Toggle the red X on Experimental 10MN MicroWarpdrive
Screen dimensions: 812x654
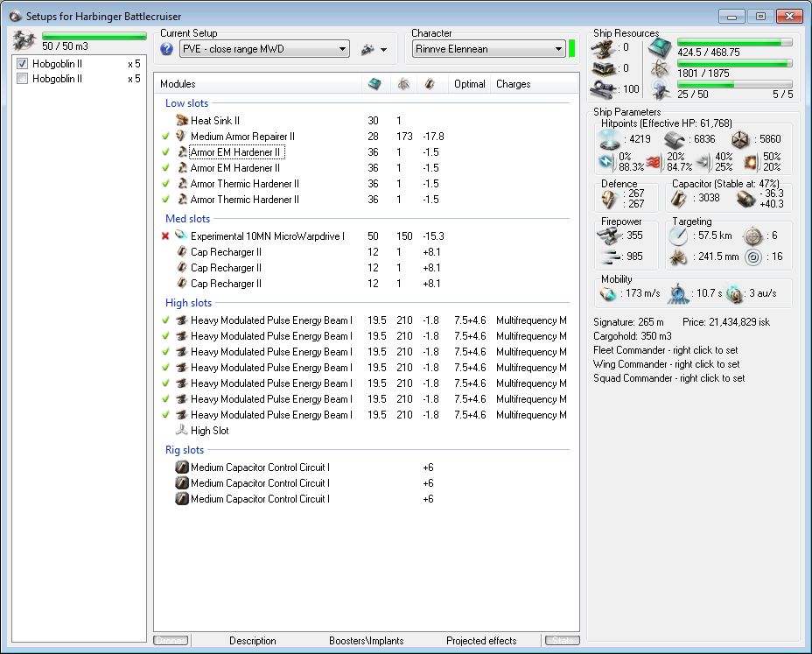(165, 236)
